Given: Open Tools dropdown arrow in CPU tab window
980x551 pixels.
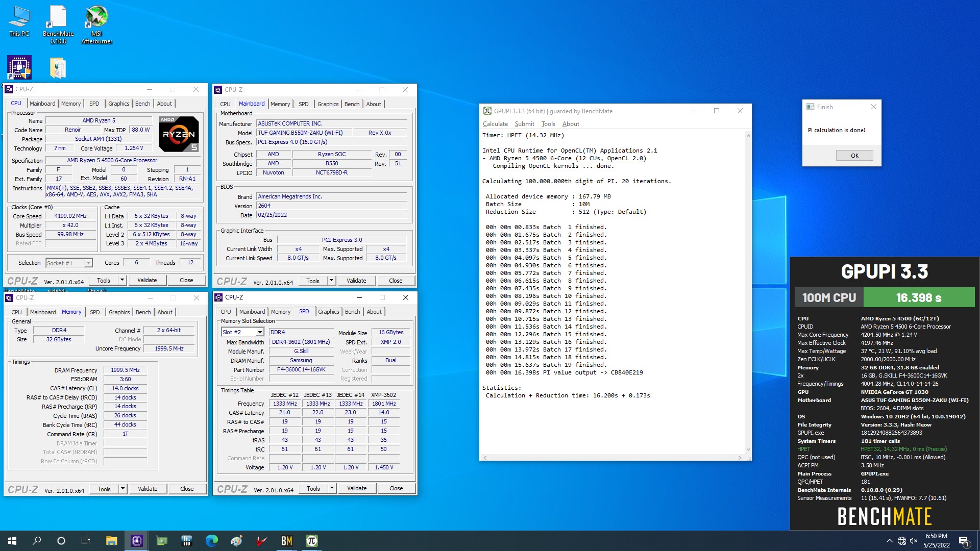Looking at the screenshot, I should (x=122, y=280).
